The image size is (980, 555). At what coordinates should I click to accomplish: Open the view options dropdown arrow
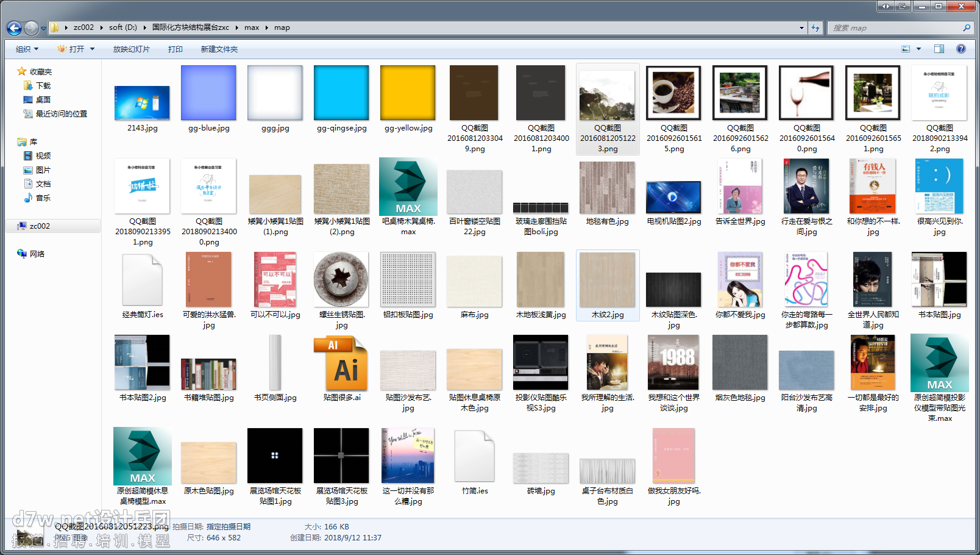[x=918, y=49]
